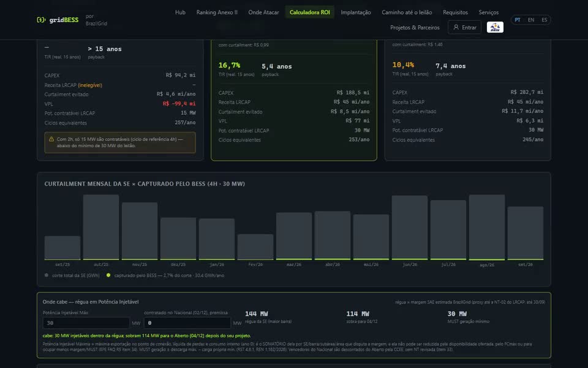The width and height of the screenshot is (588, 368).
Task: Open the Onde Atacar page
Action: pos(263,12)
